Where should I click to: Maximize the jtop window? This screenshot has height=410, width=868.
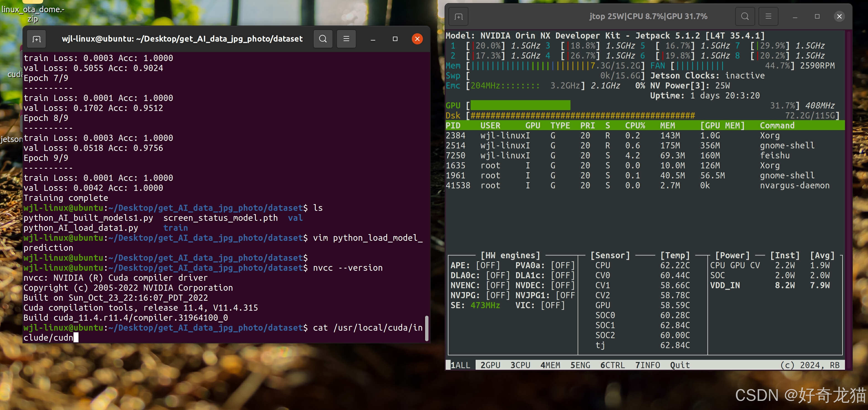[x=817, y=17]
